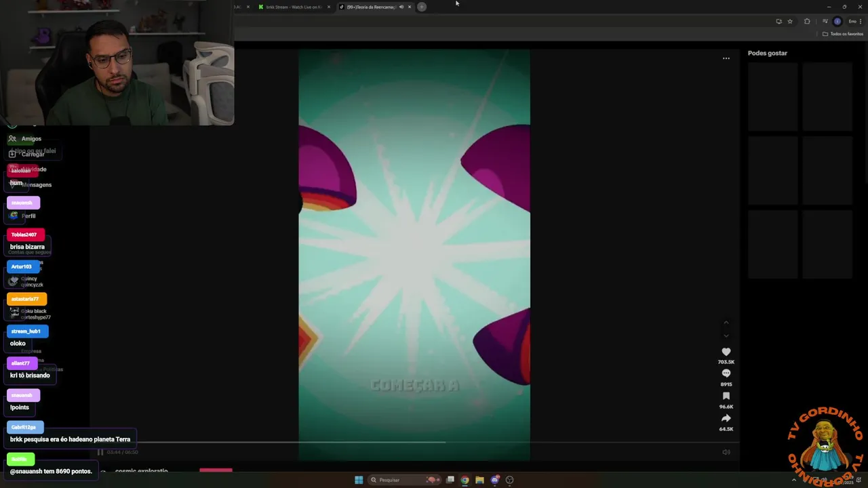Image resolution: width=868 pixels, height=488 pixels.
Task: Show hidden system tray icons
Action: click(794, 480)
